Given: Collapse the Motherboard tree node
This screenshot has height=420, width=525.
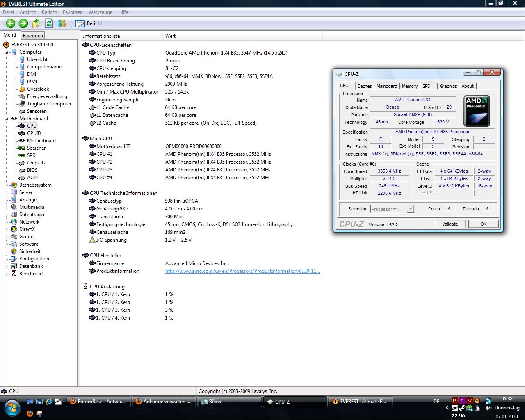Looking at the screenshot, I should [7, 119].
